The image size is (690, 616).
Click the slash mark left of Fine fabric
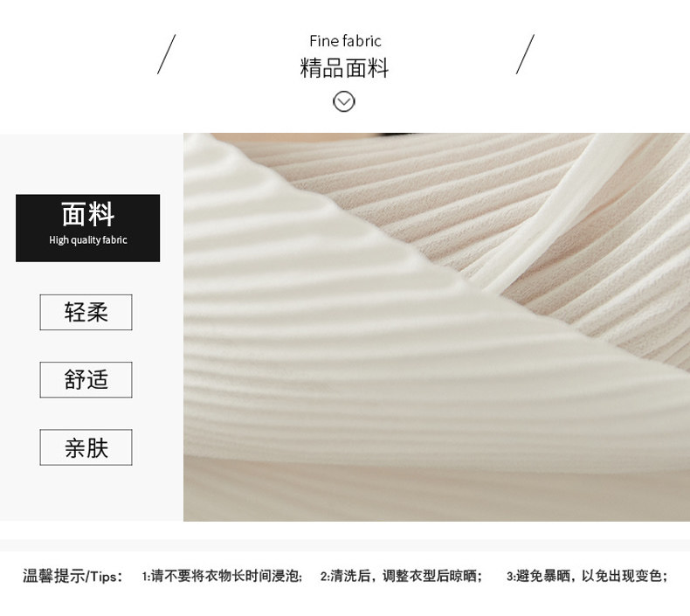click(166, 54)
